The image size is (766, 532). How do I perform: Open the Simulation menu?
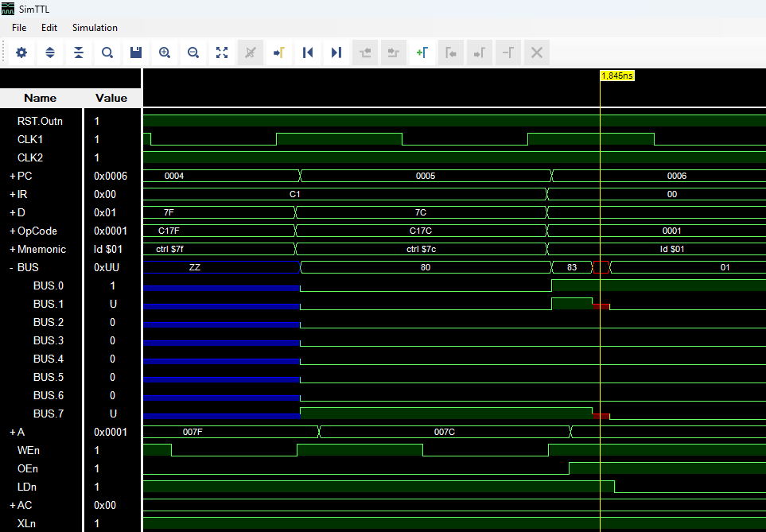click(x=95, y=28)
